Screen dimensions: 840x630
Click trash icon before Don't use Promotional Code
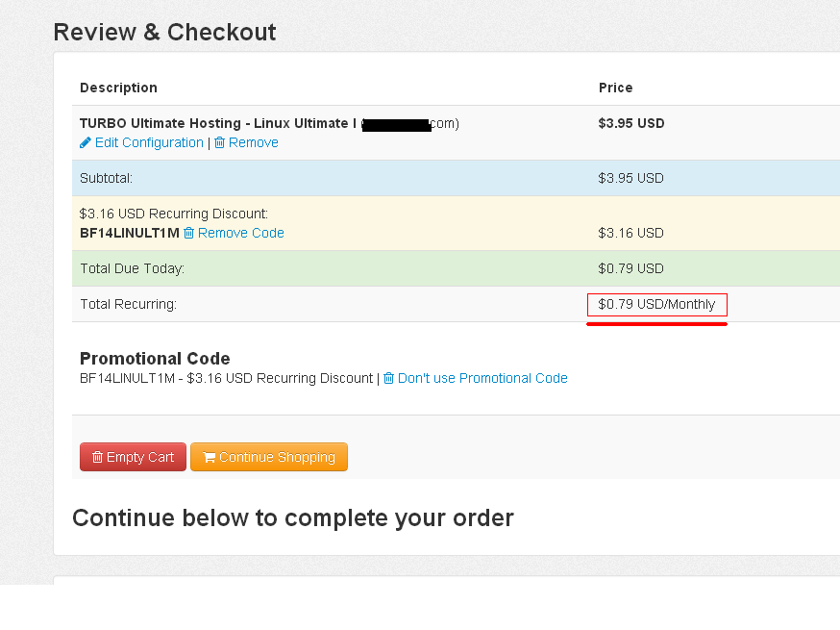coord(389,378)
